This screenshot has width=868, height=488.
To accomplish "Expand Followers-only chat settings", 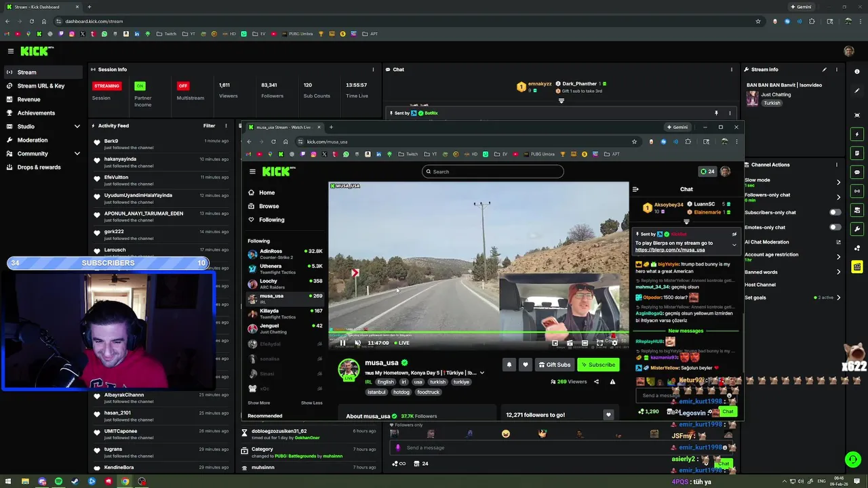I will tap(838, 197).
